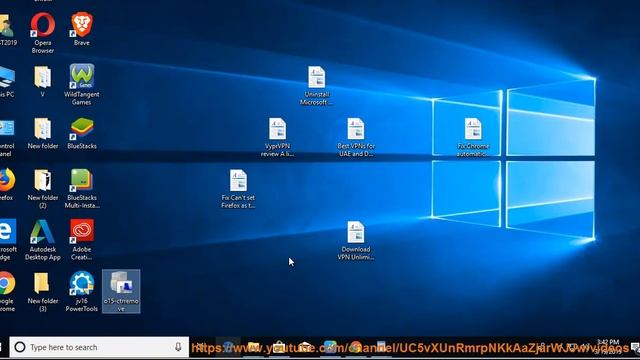Select the highlighted o15-ctrremove icon
The image size is (640, 360).
pos(121,291)
